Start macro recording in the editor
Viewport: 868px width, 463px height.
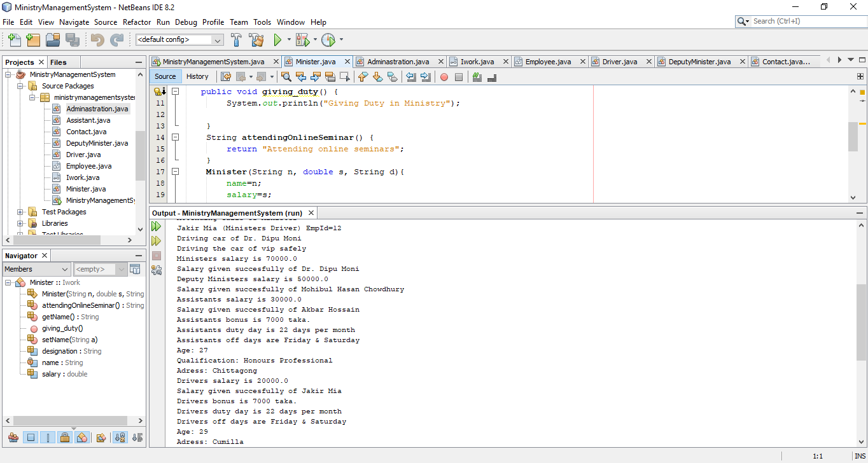point(444,76)
